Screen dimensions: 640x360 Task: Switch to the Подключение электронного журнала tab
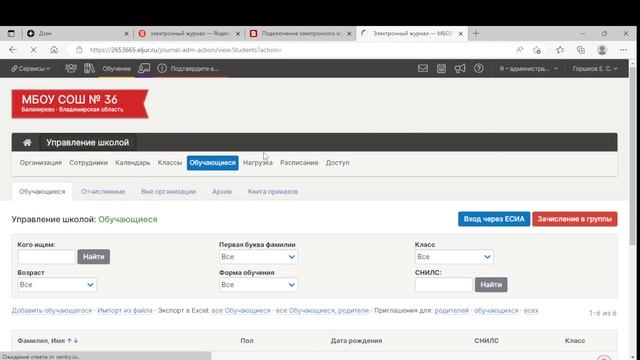pyautogui.click(x=300, y=33)
